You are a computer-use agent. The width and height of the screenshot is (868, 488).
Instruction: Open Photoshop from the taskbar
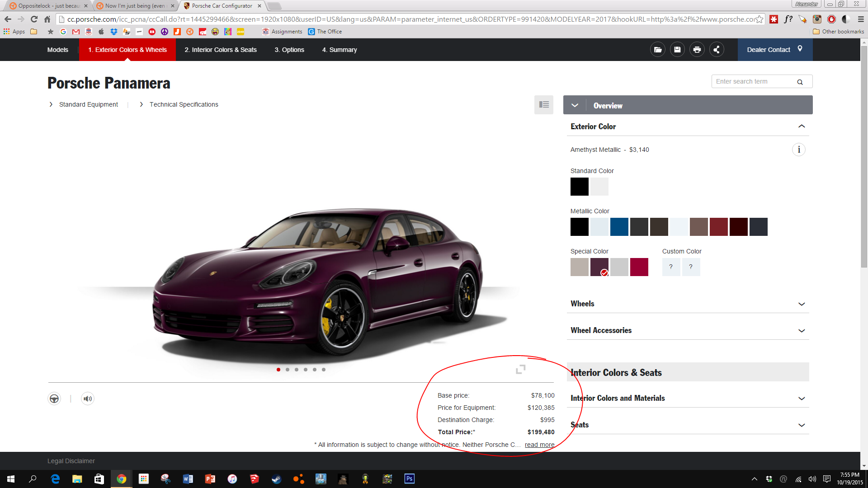[410, 479]
